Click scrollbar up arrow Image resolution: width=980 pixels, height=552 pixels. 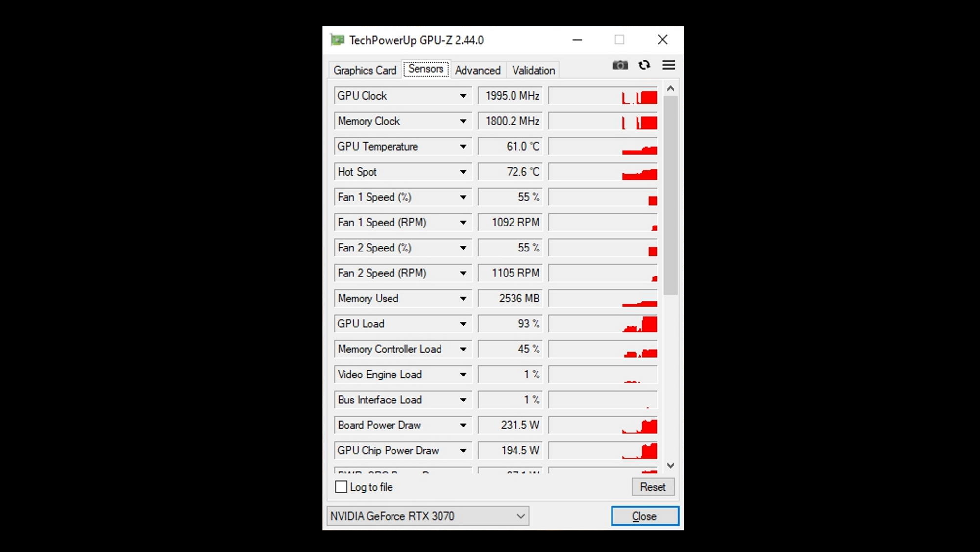(x=671, y=89)
